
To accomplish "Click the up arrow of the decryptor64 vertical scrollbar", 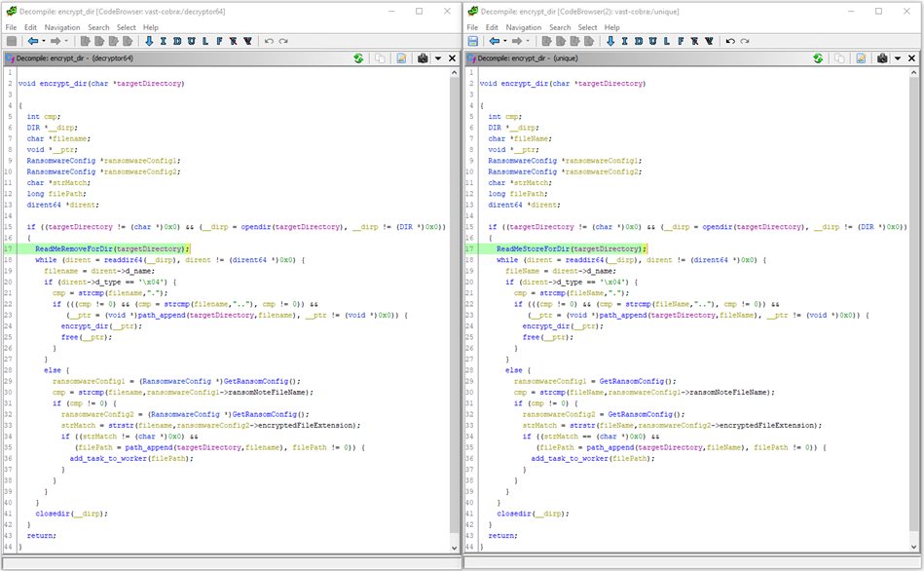I will (x=454, y=72).
